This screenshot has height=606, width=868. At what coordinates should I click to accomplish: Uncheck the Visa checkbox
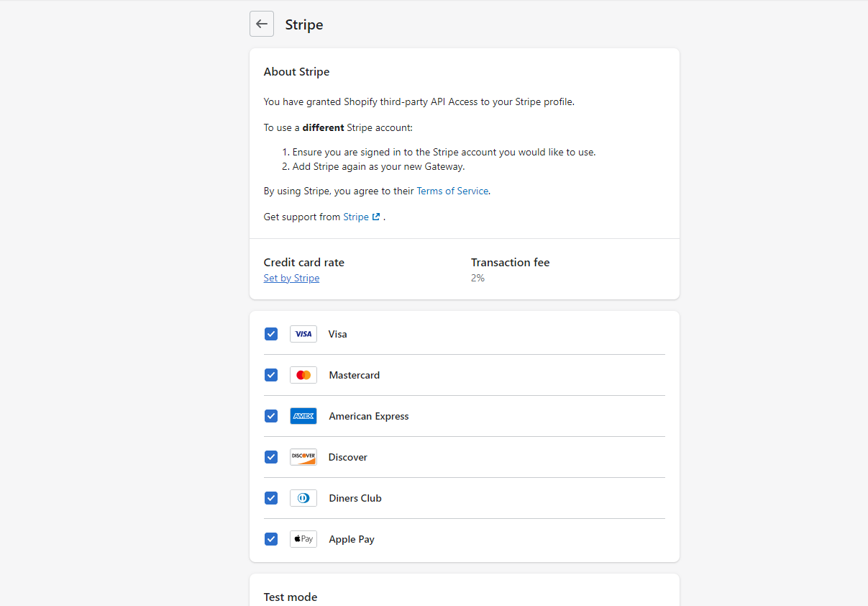tap(271, 334)
